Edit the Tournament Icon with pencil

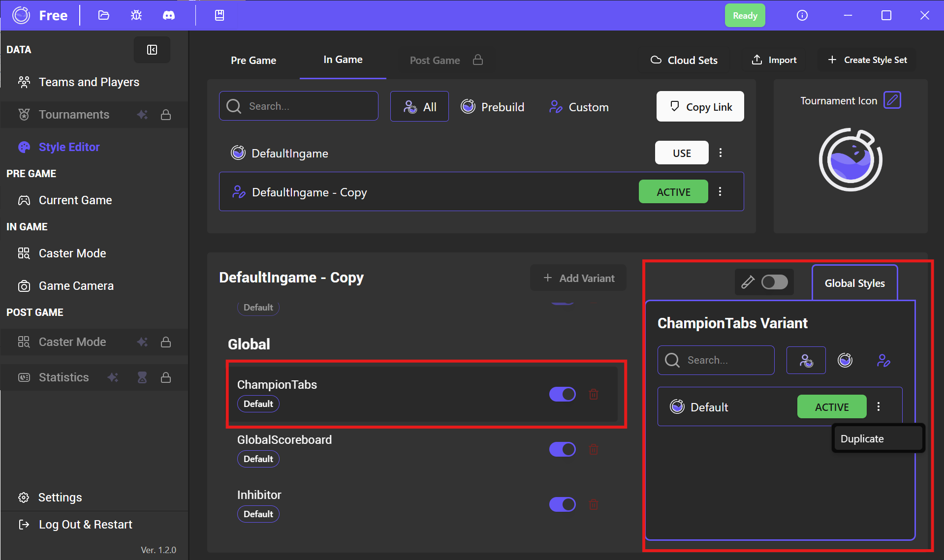pos(892,100)
